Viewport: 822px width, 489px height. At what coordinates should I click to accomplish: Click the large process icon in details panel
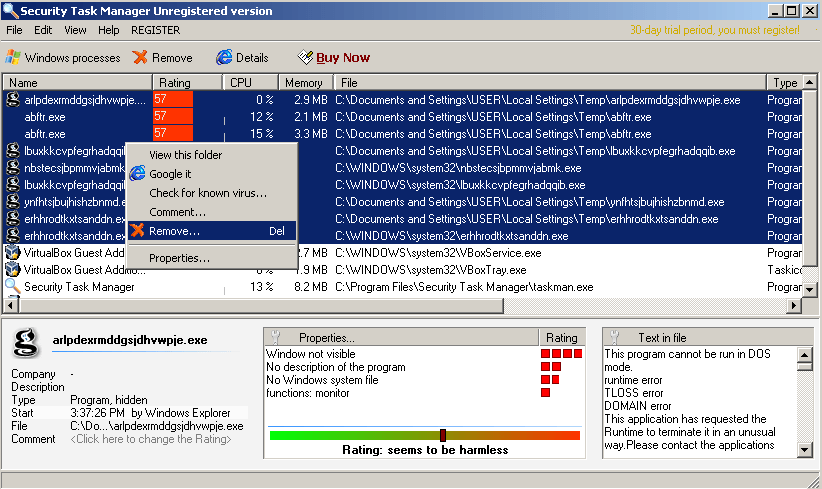(26, 343)
